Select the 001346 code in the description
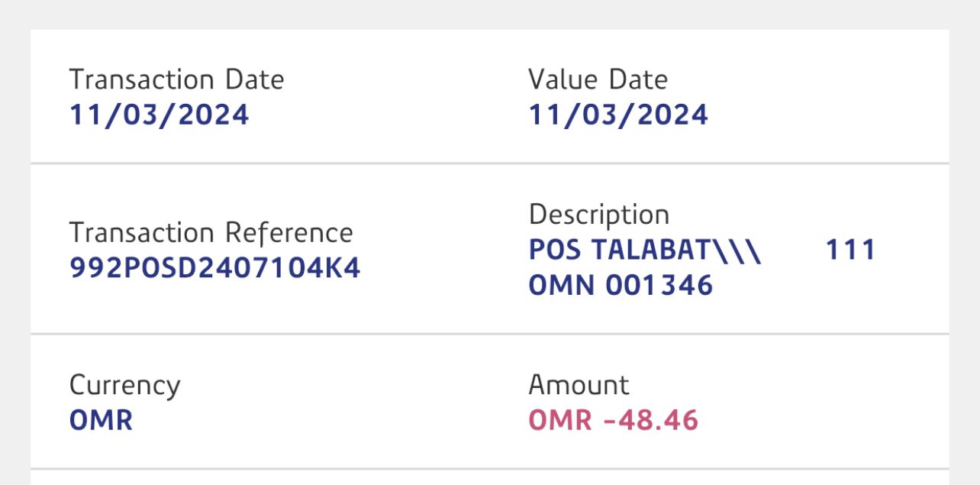Viewport: 980px width, 485px height. pyautogui.click(x=659, y=286)
